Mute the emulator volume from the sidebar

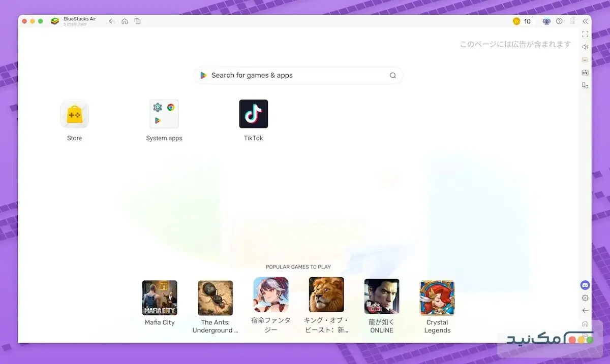coord(585,47)
